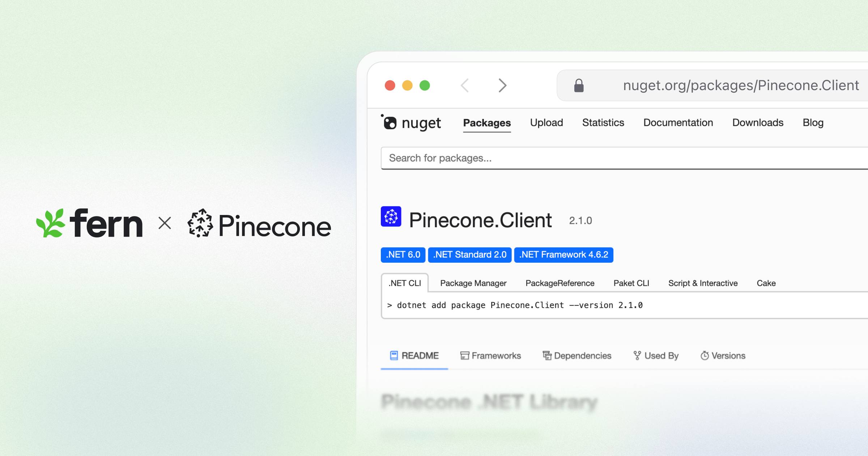Open the Dependencies tab label
This screenshot has width=868, height=456.
click(583, 356)
